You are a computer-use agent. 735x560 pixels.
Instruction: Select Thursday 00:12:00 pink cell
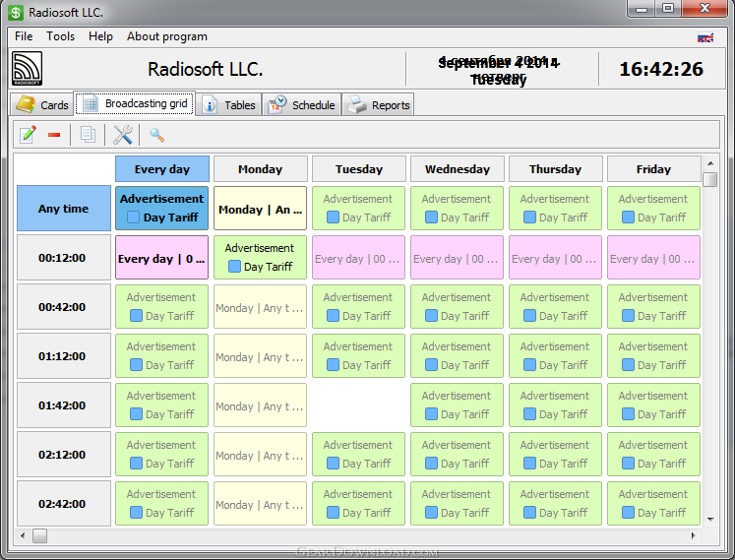(x=556, y=258)
